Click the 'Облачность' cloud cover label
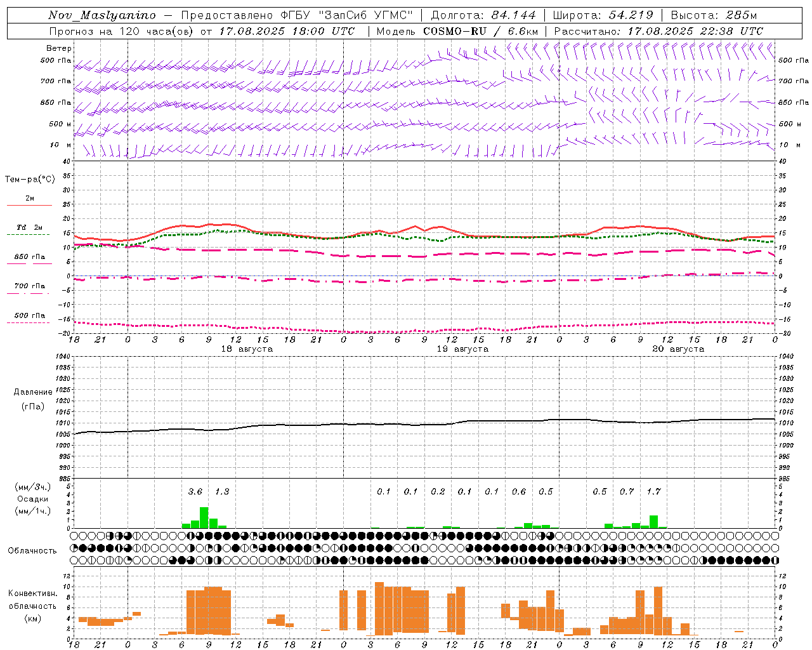The width and height of the screenshot is (812, 650). tap(32, 551)
